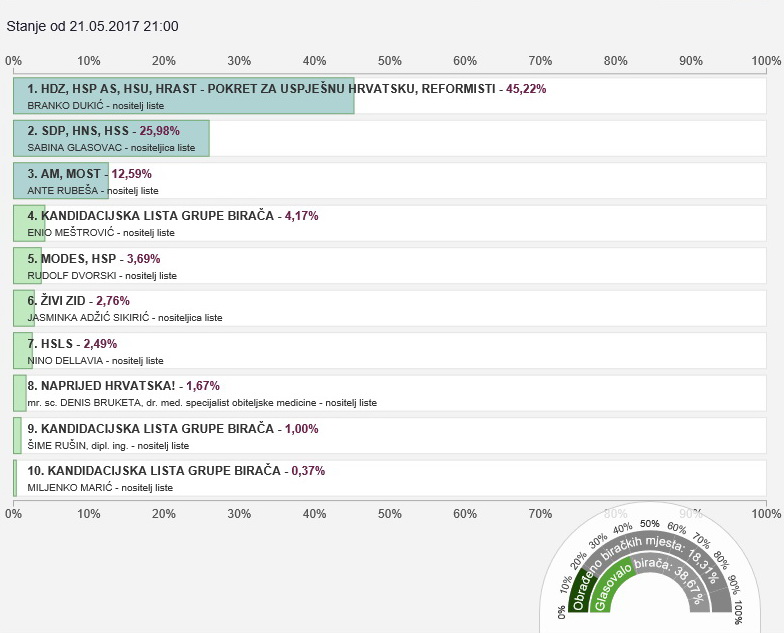Click the 45,22% result percentage
Viewport: 784px width, 633px height.
pyautogui.click(x=526, y=89)
